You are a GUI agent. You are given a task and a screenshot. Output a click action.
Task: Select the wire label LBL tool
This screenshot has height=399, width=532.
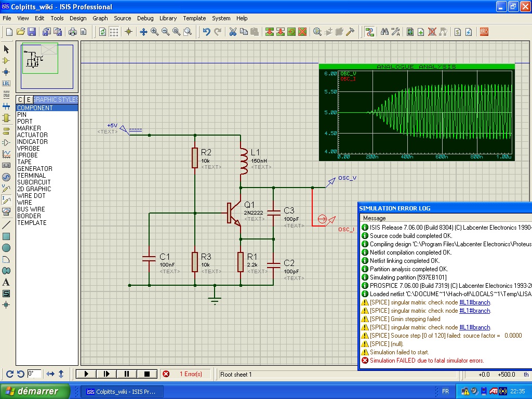click(x=6, y=83)
